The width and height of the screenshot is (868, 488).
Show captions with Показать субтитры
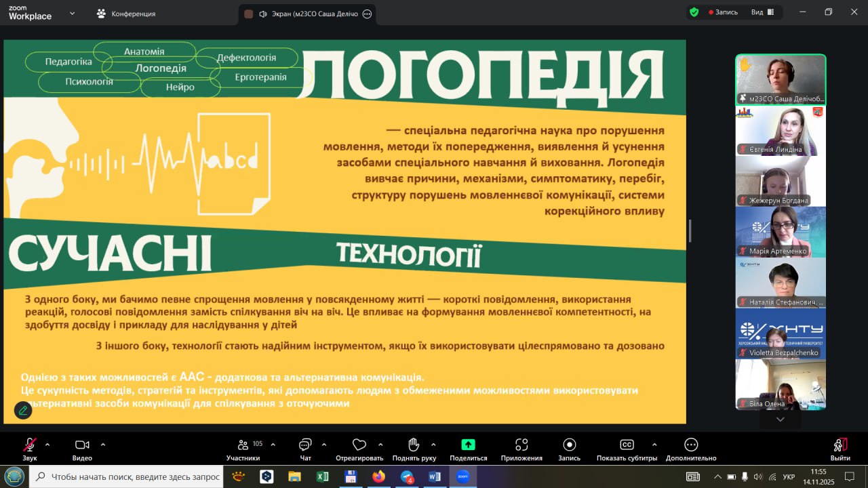[x=627, y=445]
